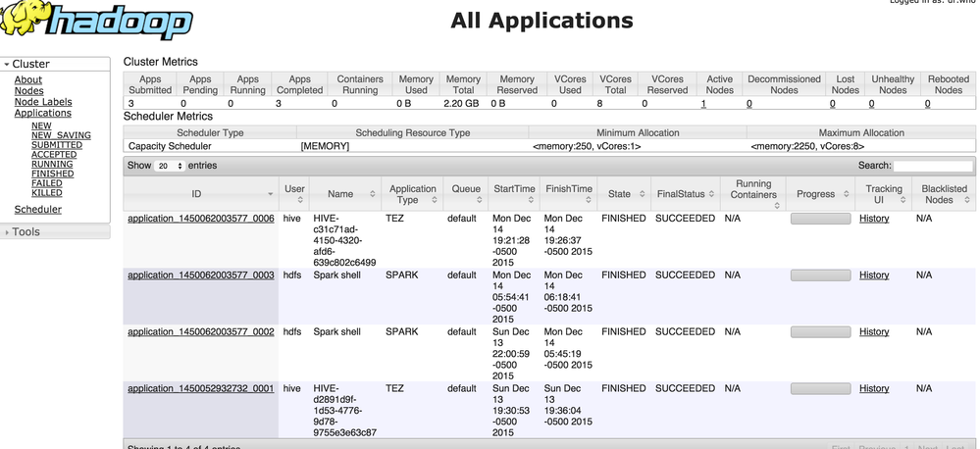Open the Applications link
This screenshot has height=449, width=980.
42,113
